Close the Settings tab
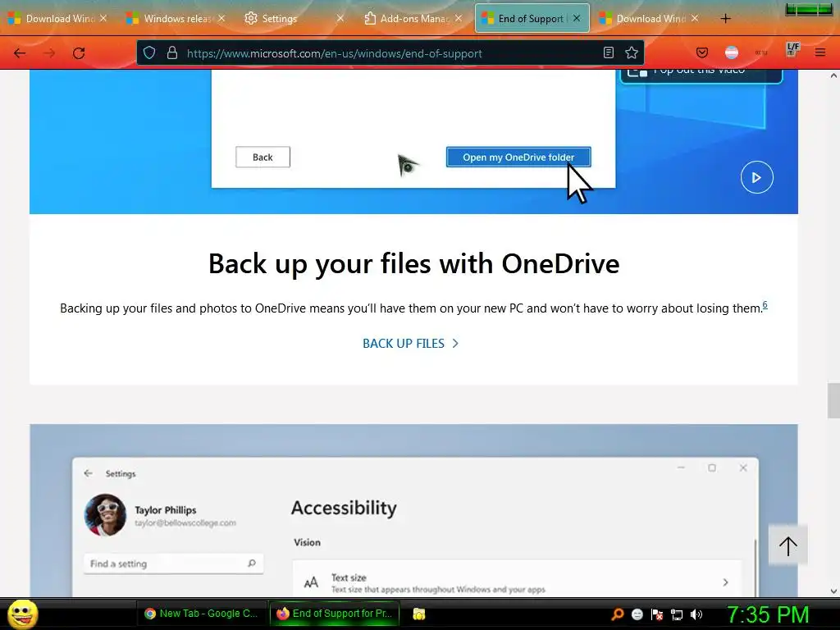Screen dimensions: 840x630 pos(340,18)
